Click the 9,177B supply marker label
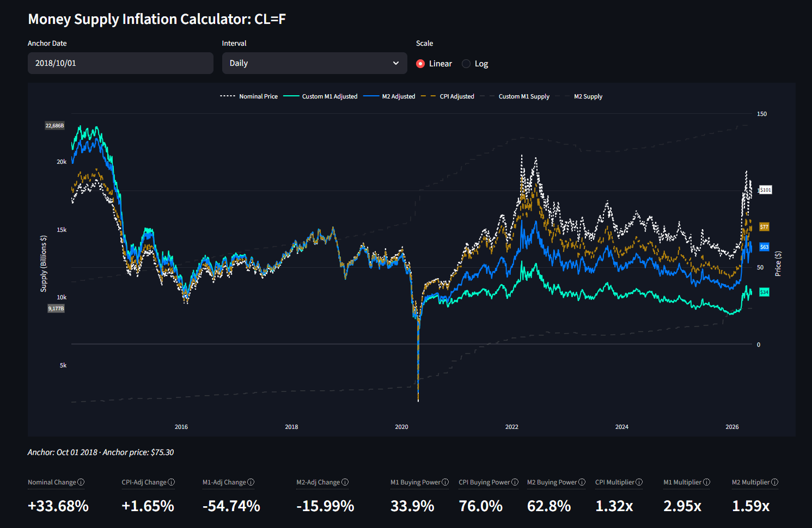This screenshot has height=528, width=812. tap(56, 309)
